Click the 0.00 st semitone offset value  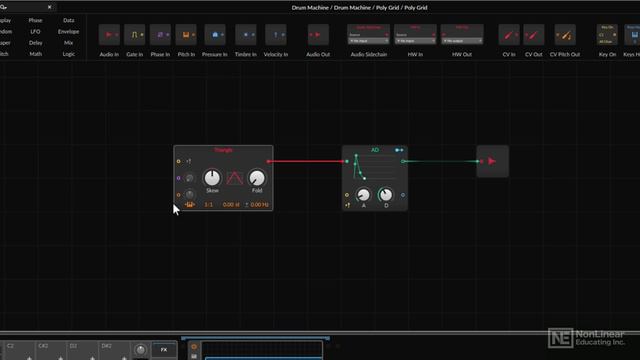click(231, 204)
